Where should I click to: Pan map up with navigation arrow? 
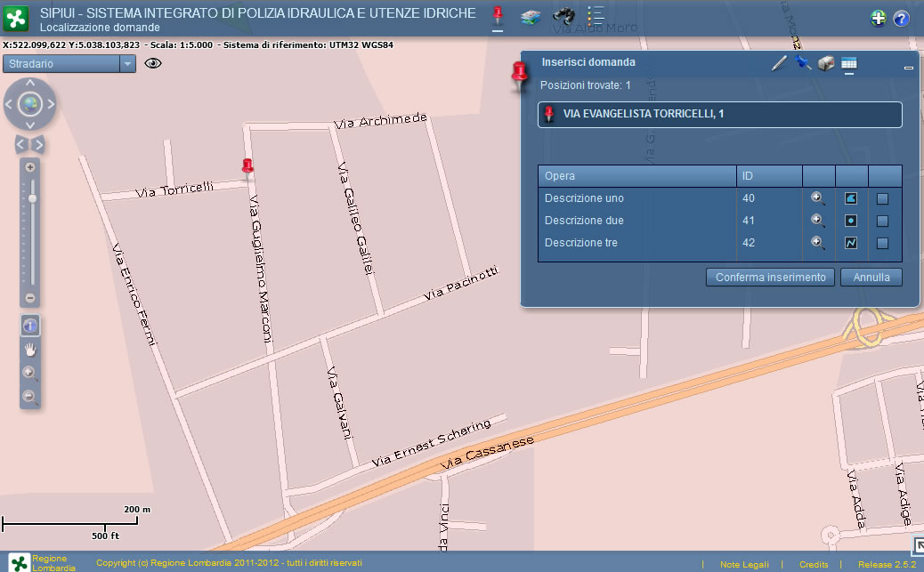click(30, 83)
